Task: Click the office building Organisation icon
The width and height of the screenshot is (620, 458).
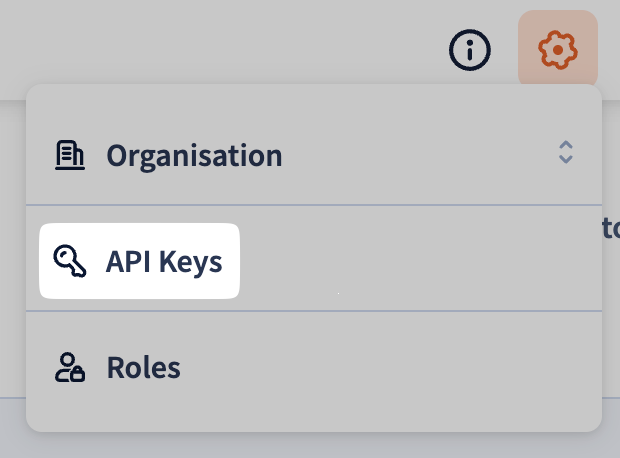Action: (70, 155)
